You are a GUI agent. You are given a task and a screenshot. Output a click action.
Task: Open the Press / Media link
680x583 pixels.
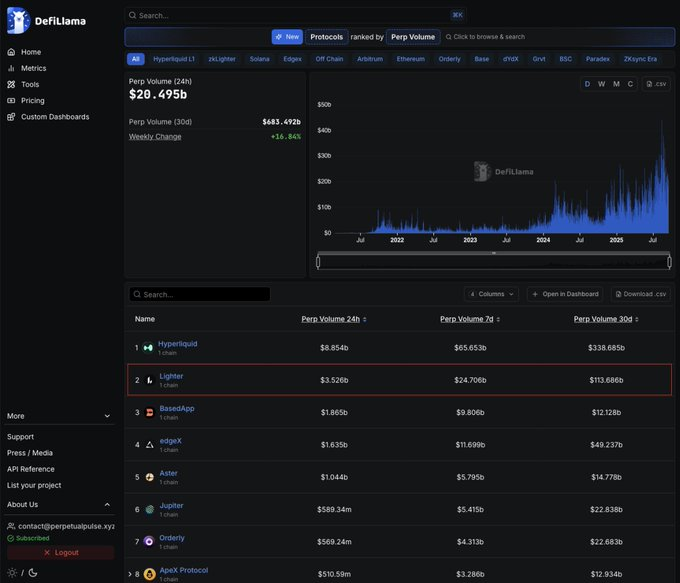point(30,453)
